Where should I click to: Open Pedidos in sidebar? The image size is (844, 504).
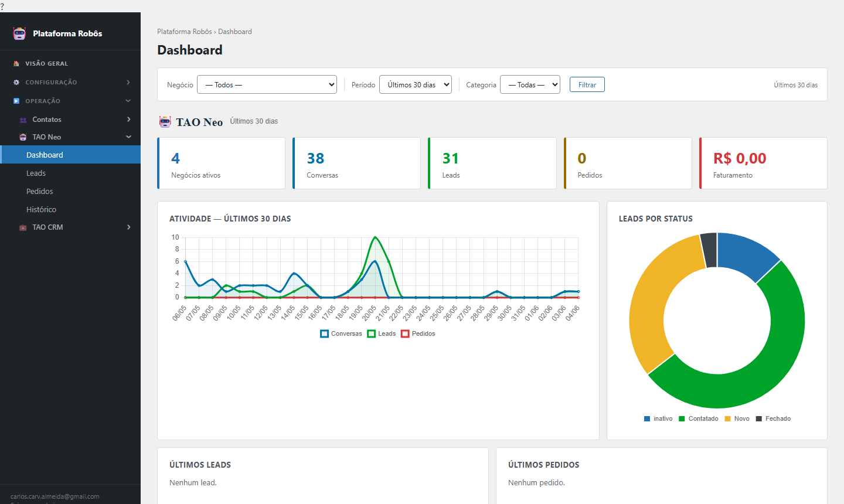70,191
